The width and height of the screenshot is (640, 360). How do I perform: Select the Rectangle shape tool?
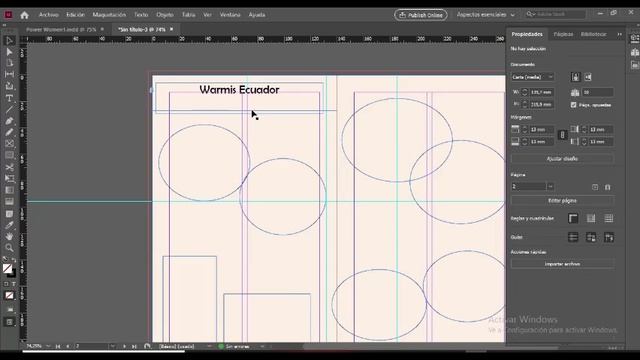pyautogui.click(x=9, y=155)
